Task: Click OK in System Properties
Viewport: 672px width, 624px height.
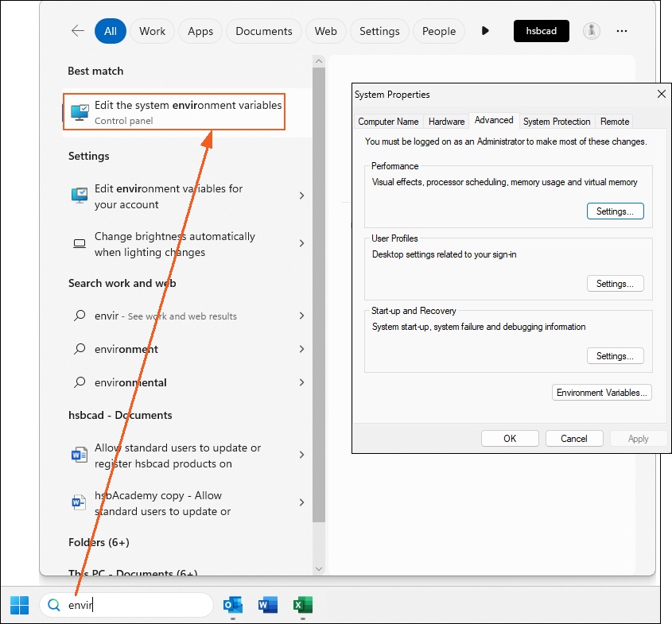Action: [x=510, y=439]
